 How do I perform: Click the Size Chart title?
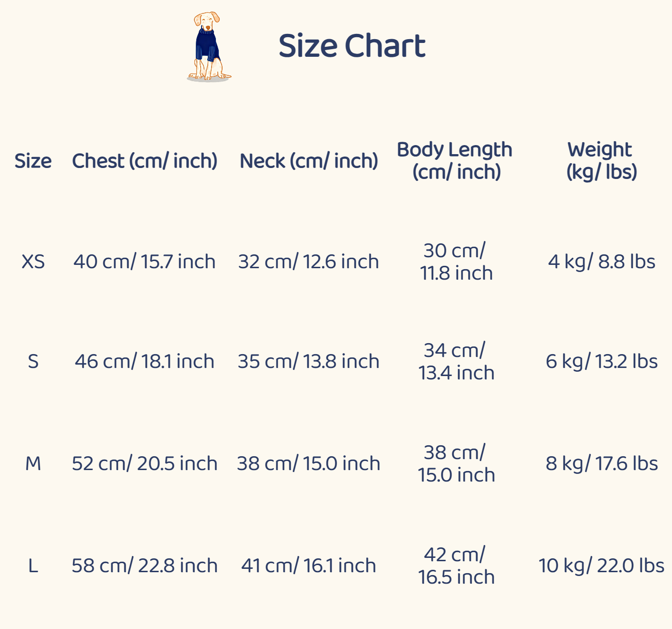[x=352, y=46]
